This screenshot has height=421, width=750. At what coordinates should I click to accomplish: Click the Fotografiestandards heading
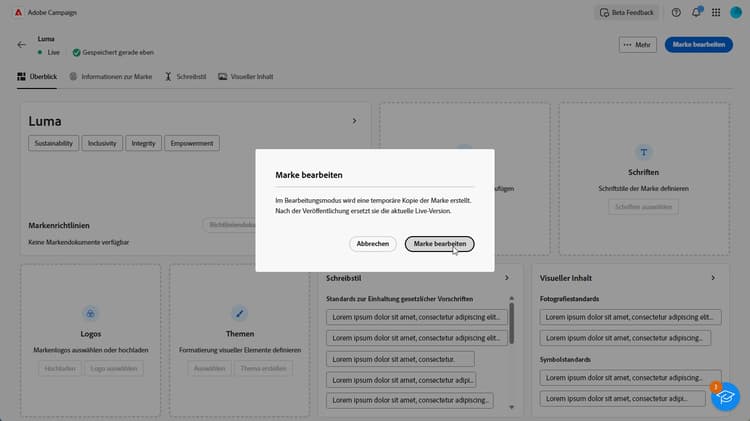(x=569, y=299)
